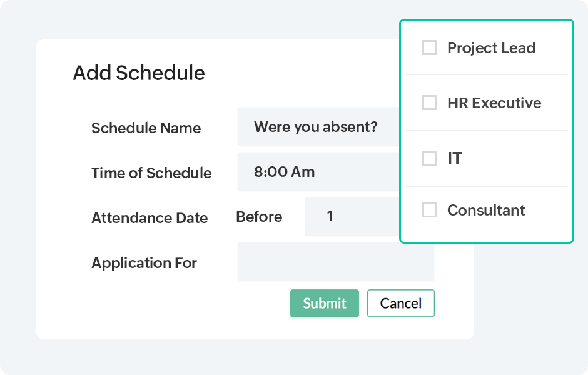Select the Consultant option text
This screenshot has height=375, width=588.
coord(486,211)
